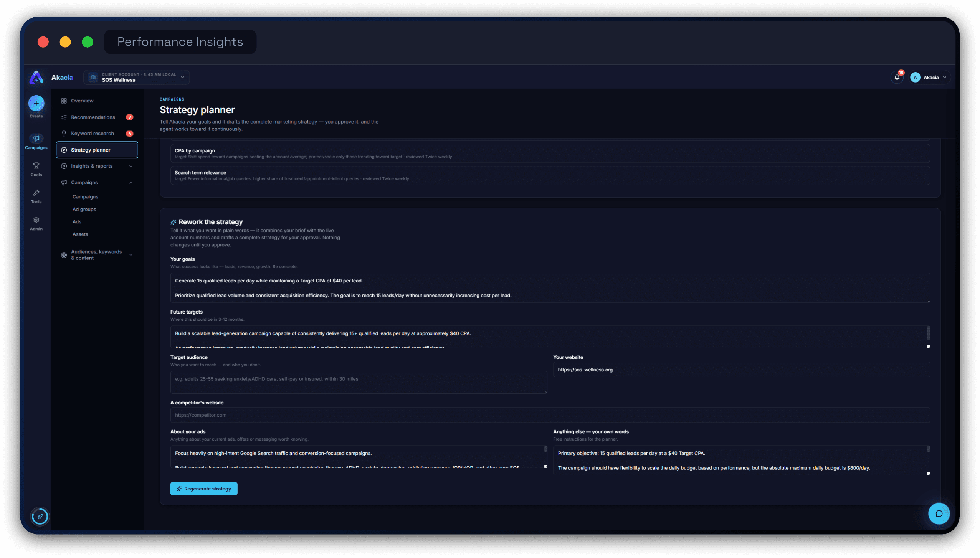The height and width of the screenshot is (558, 980).
Task: Click the rocket progress icon
Action: click(40, 517)
